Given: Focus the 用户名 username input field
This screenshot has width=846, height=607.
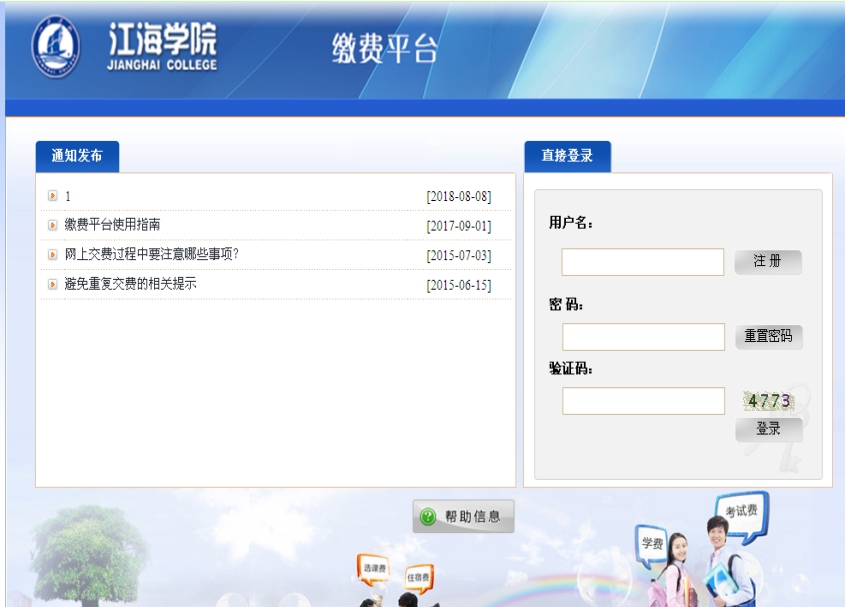Looking at the screenshot, I should (x=642, y=262).
